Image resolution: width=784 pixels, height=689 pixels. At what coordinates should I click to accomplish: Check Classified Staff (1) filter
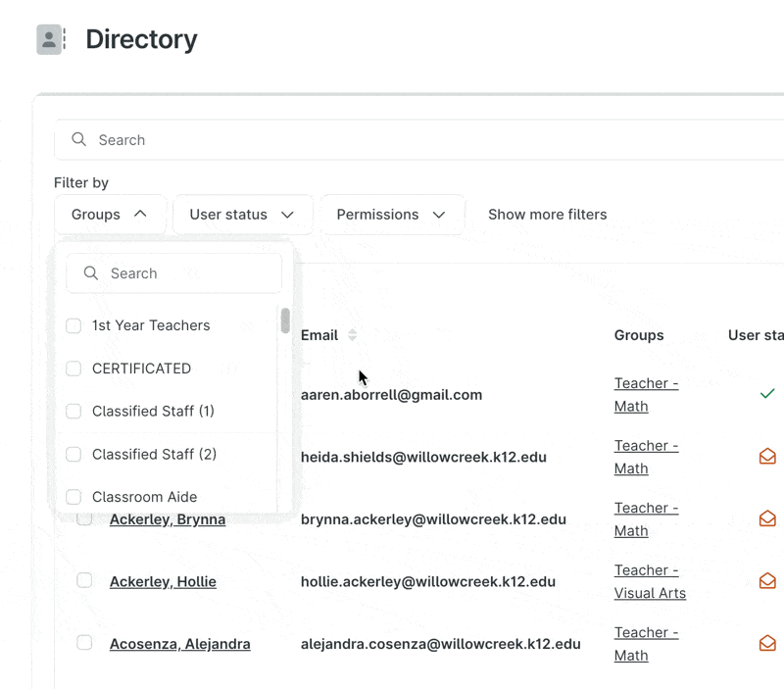coord(73,411)
